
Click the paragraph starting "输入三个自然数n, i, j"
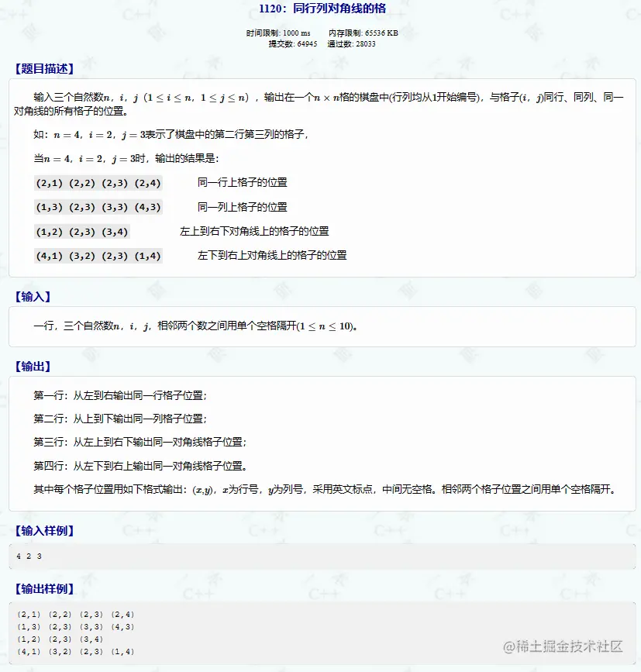(x=319, y=104)
